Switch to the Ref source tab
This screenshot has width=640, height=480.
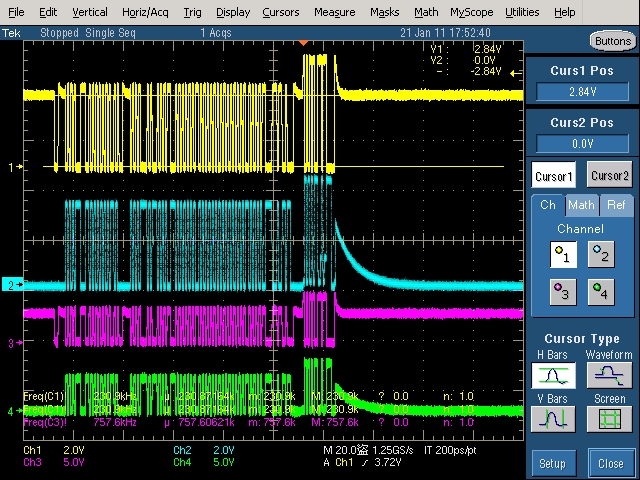point(616,205)
